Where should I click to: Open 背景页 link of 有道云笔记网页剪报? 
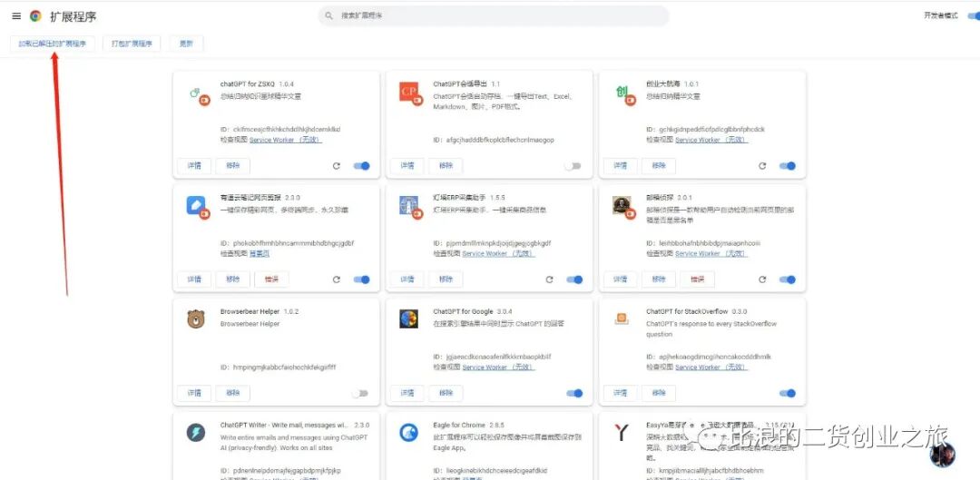260,254
